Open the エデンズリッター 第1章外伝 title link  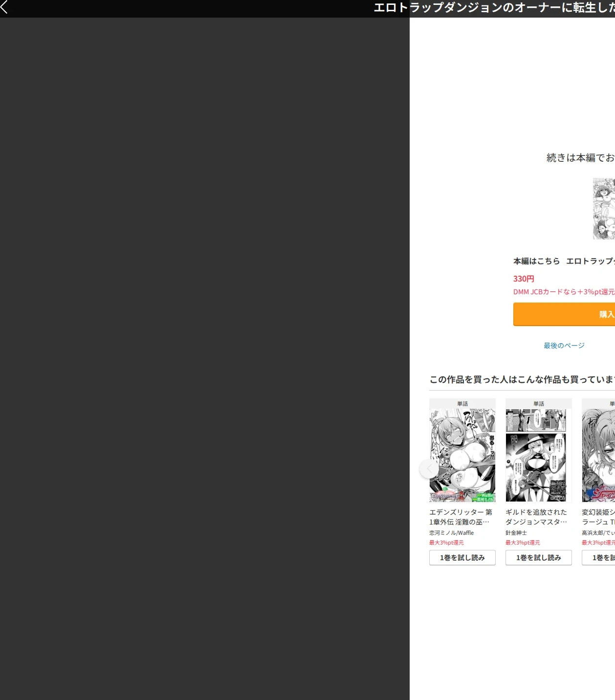461,517
